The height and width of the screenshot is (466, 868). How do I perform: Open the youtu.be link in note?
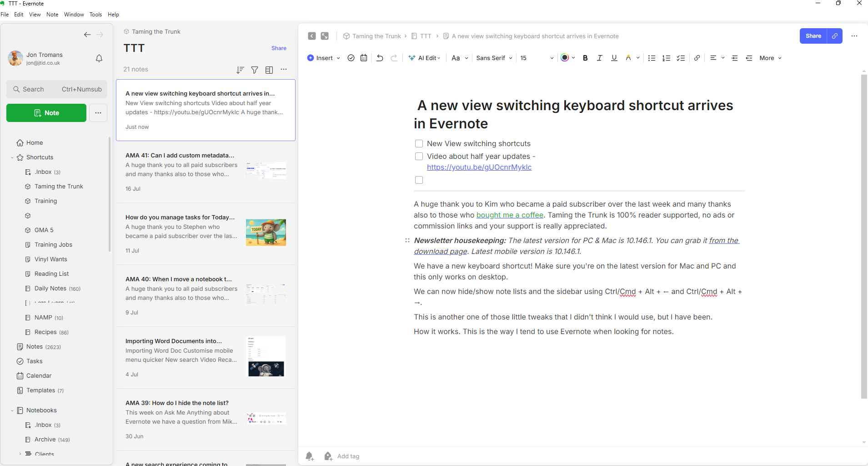coord(479,167)
